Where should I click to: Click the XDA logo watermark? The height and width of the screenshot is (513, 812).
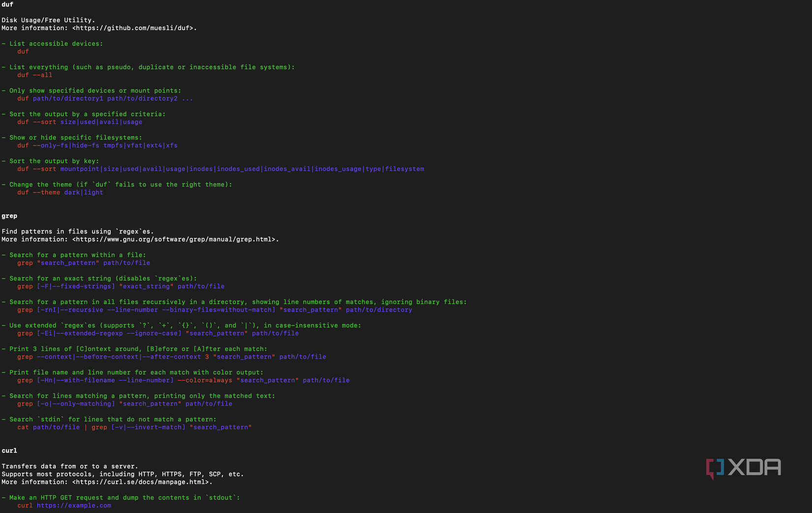(743, 467)
